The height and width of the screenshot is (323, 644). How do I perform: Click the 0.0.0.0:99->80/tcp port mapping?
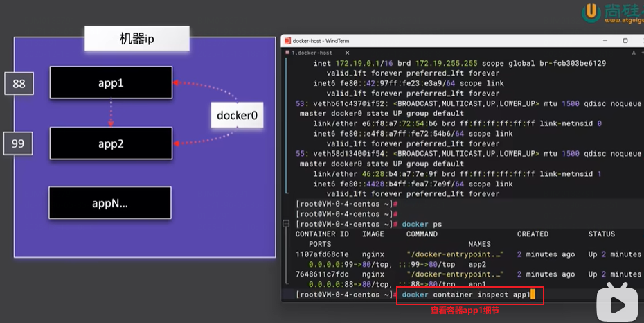pyautogui.click(x=350, y=264)
